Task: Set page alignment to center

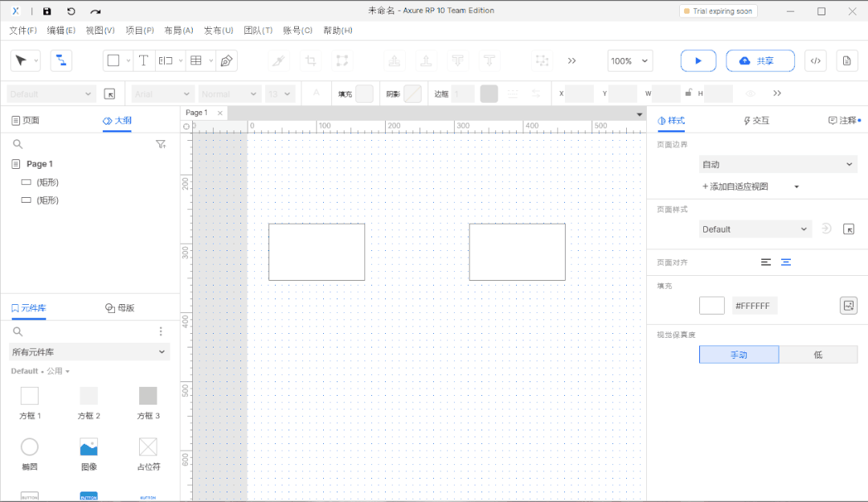Action: click(786, 262)
